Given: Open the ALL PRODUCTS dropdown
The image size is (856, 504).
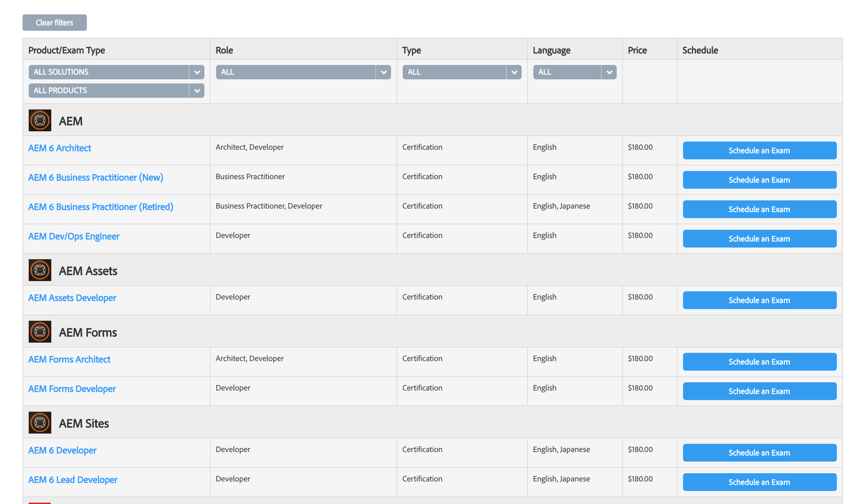Looking at the screenshot, I should tap(116, 90).
